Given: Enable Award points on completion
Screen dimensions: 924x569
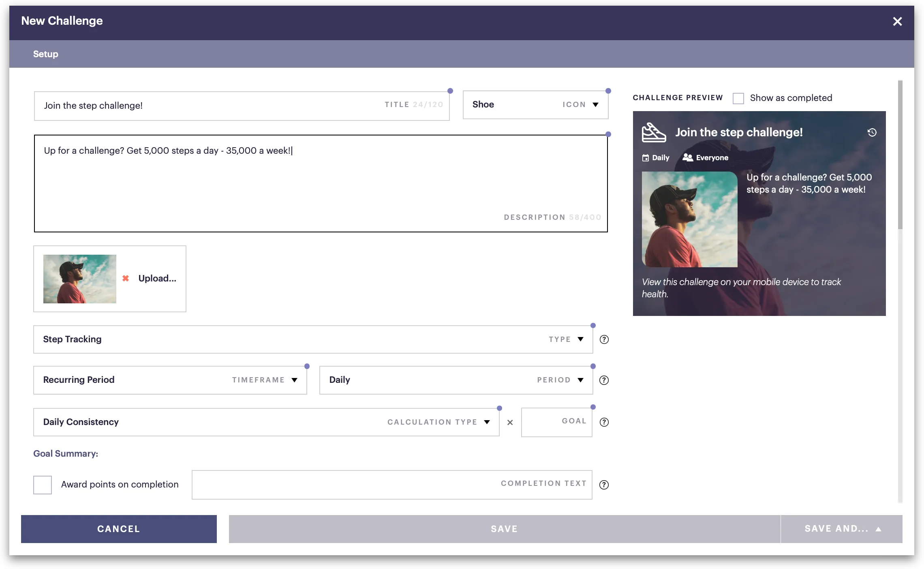Looking at the screenshot, I should (x=43, y=485).
